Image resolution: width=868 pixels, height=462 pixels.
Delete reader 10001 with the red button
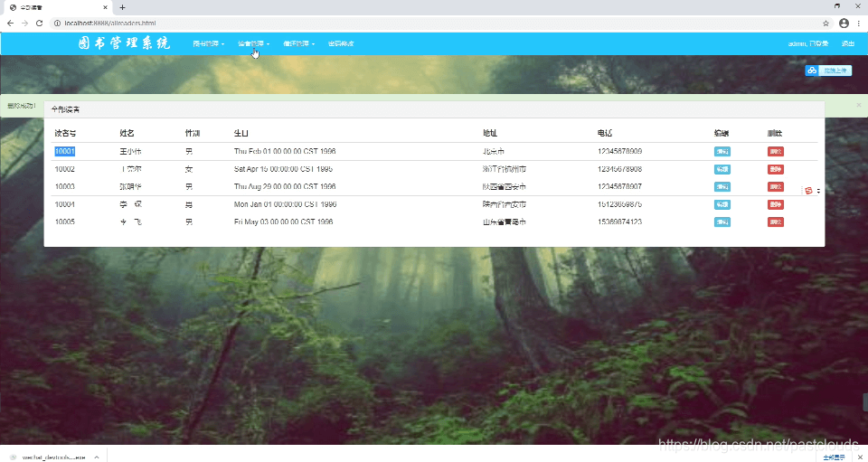(x=776, y=152)
